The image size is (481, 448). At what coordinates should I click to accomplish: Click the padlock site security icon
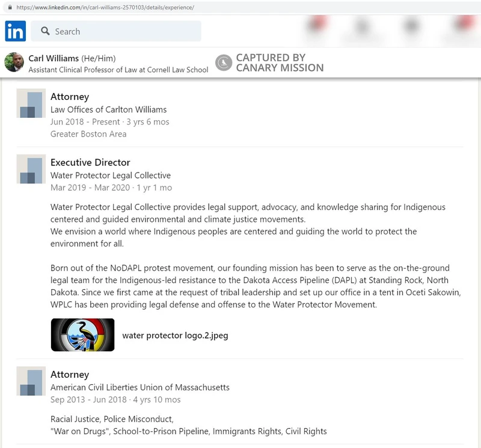10,7
